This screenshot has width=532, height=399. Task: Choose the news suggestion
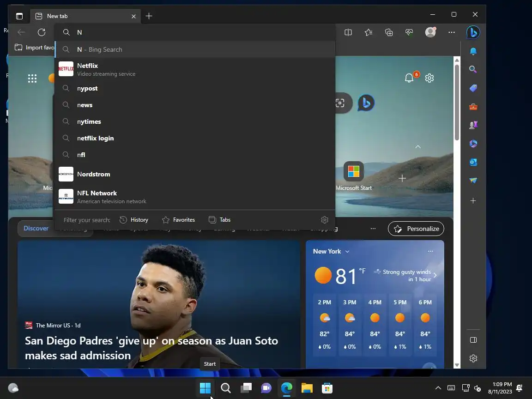point(195,105)
